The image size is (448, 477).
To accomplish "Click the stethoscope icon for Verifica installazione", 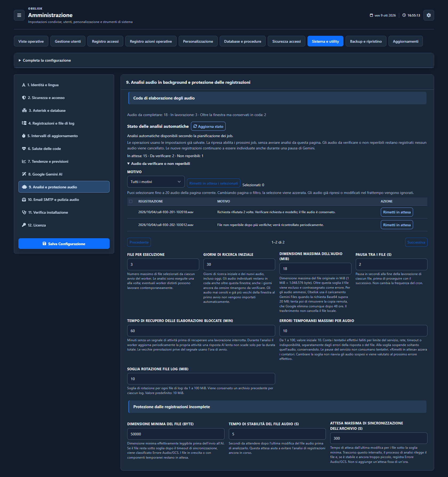I will (x=24, y=212).
